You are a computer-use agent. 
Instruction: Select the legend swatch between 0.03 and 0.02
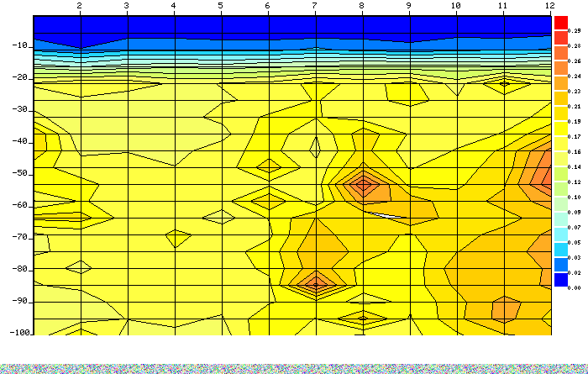point(561,265)
